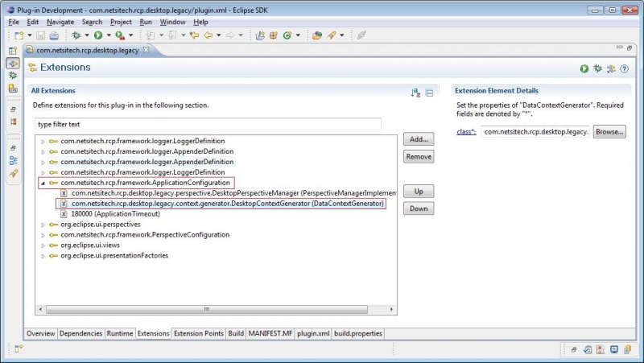This screenshot has width=644, height=363.
Task: Click the help question mark icon
Action: click(x=624, y=69)
